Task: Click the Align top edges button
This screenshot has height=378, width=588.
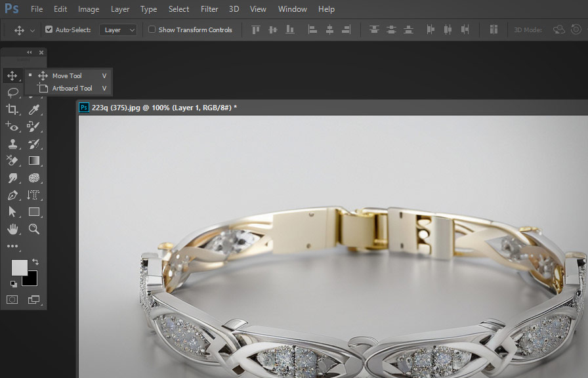Action: click(x=255, y=30)
